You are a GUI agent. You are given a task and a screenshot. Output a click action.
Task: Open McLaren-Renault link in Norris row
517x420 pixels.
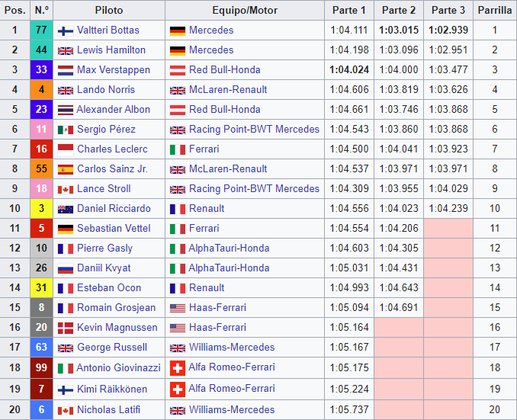click(x=228, y=89)
